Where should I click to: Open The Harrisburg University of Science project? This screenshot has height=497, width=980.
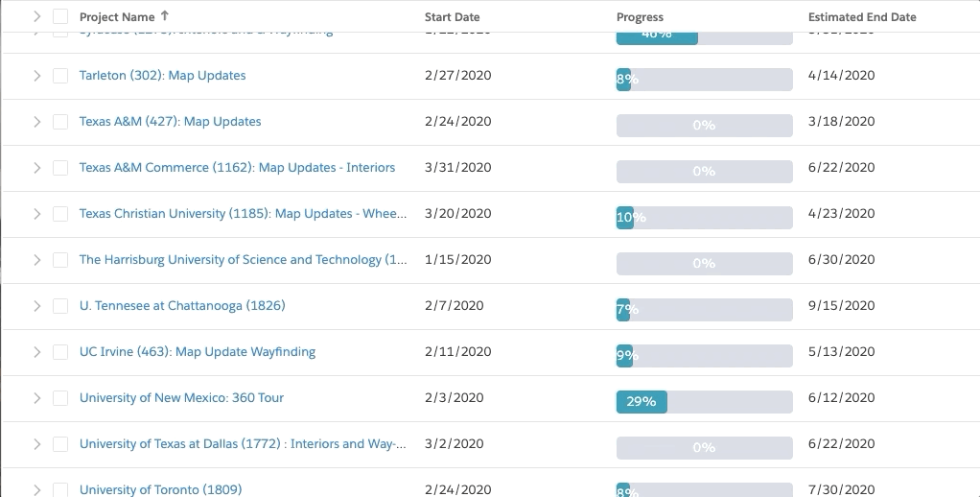243,259
